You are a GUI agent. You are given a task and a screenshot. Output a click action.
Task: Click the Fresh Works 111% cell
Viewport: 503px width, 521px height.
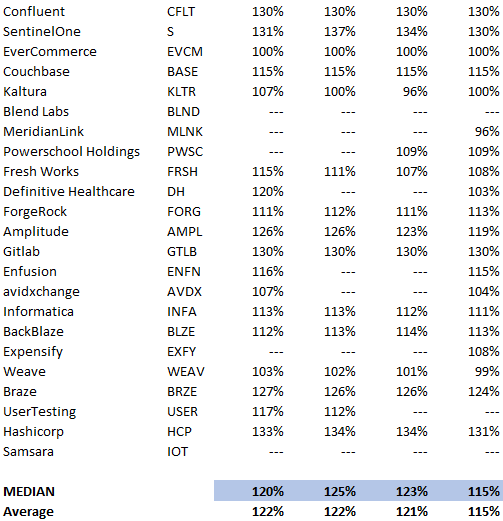[x=340, y=172]
